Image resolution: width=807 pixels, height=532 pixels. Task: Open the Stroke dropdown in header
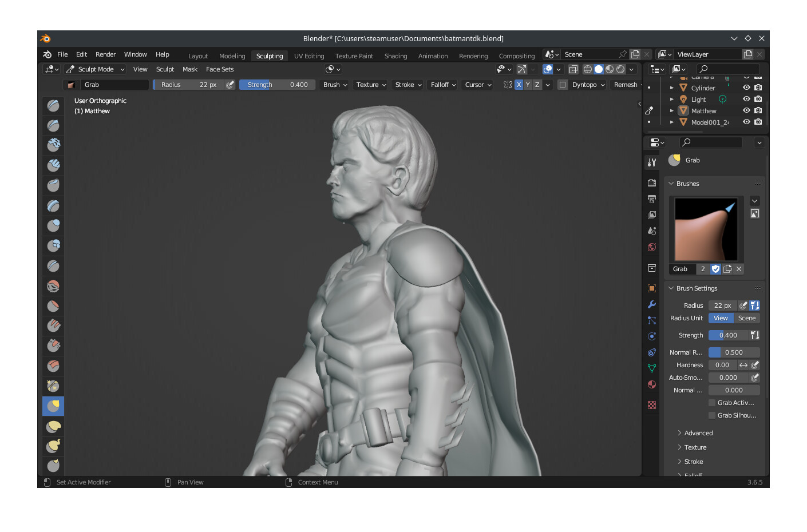coord(408,85)
